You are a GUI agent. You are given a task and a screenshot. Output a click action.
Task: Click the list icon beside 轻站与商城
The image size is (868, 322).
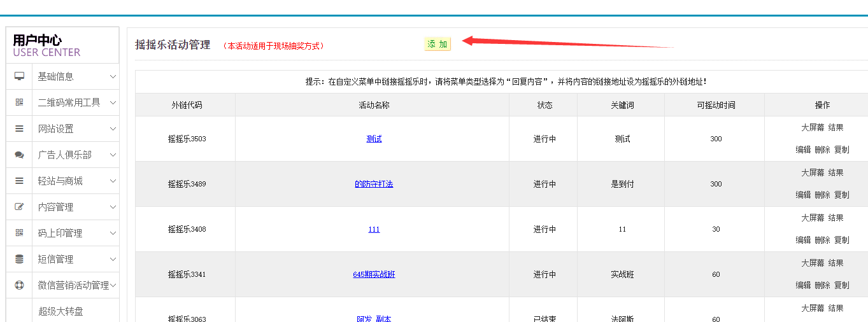point(19,181)
